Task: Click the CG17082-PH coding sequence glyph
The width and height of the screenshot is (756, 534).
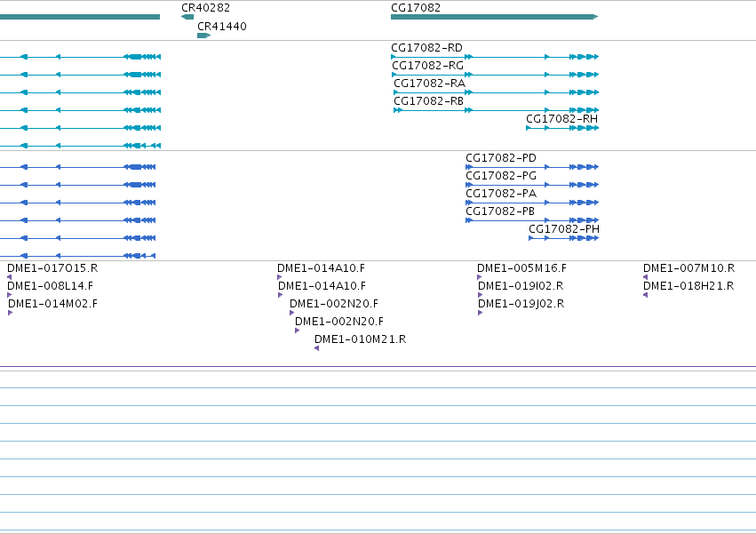Action: [x=563, y=238]
